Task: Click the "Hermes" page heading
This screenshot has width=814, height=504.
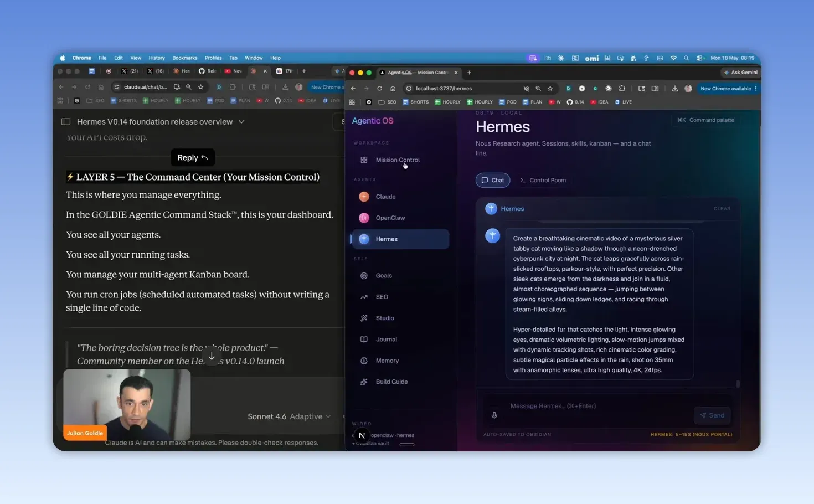Action: [503, 127]
